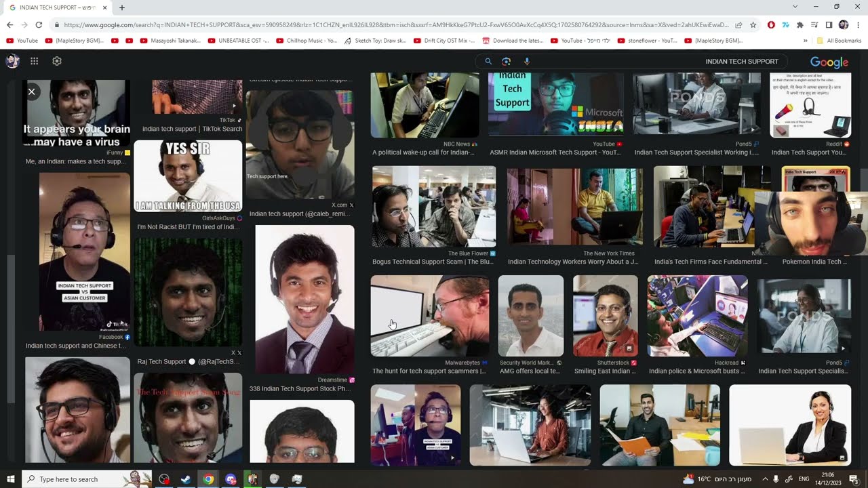The height and width of the screenshot is (488, 868).
Task: Open 'Indian tech support and Chinese' caption
Action: point(76,346)
